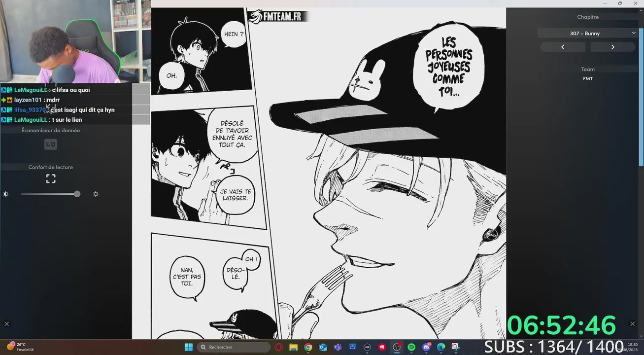The height and width of the screenshot is (355, 644).
Task: Minimize the browser window
Action: coord(606,3)
